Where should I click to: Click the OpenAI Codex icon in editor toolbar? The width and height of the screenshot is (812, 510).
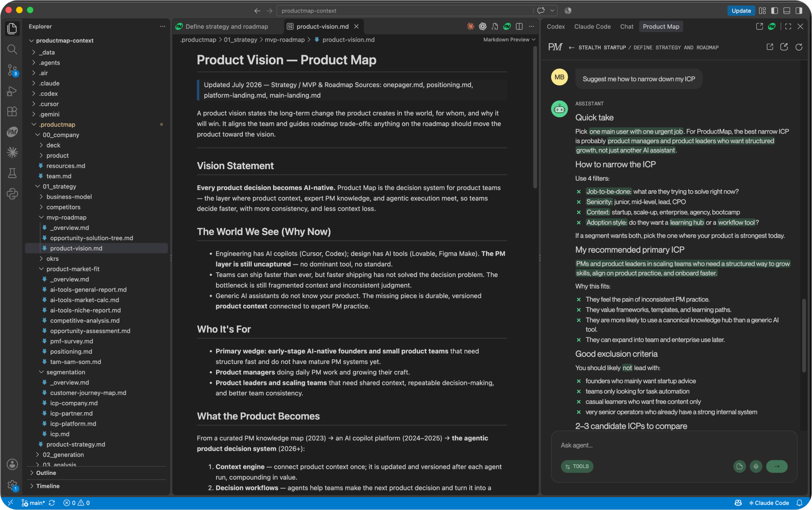(483, 27)
